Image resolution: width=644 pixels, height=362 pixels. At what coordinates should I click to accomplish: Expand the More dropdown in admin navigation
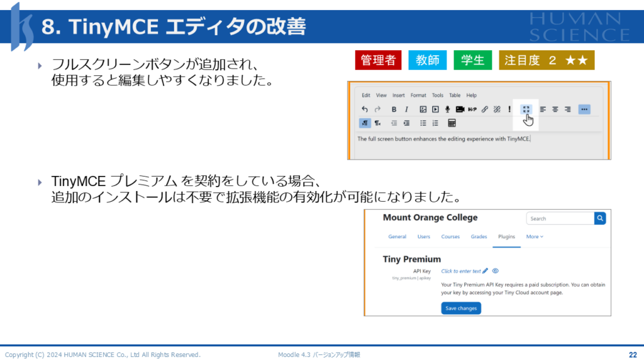pos(535,237)
